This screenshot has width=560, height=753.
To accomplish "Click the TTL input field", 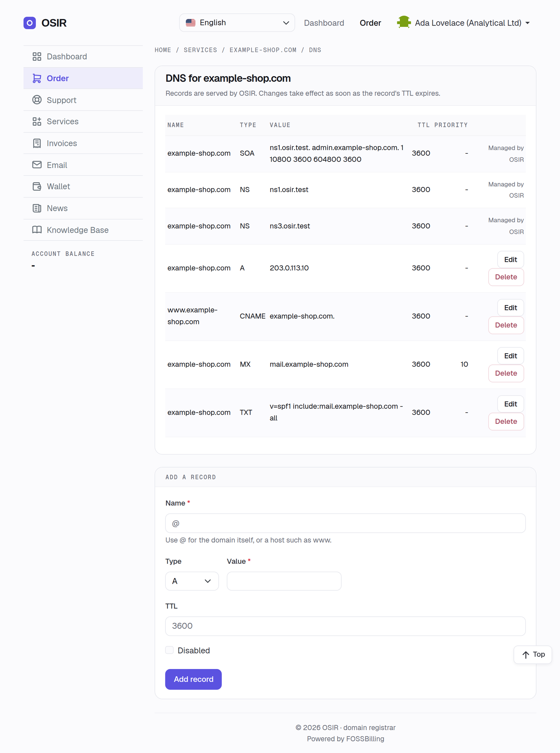I will tap(345, 626).
